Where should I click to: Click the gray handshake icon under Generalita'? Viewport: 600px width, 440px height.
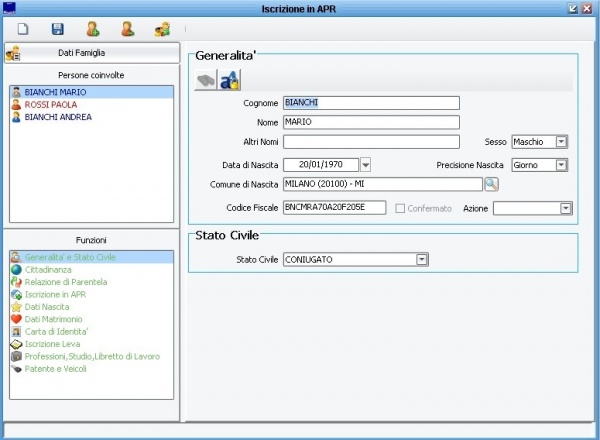pos(205,81)
